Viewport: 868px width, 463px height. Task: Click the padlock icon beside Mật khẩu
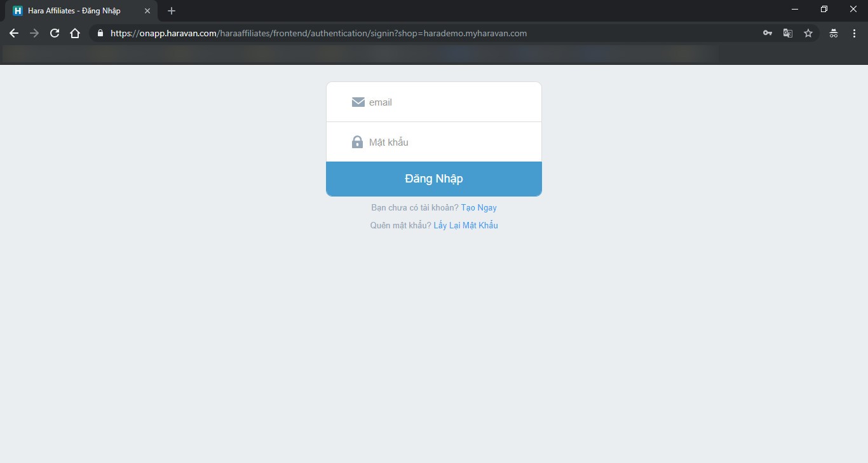coord(357,141)
